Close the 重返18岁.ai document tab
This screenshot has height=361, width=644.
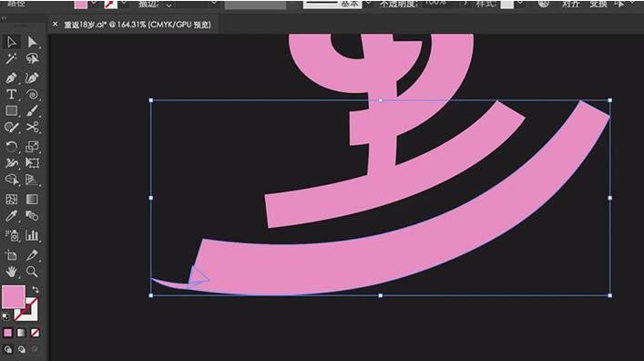click(55, 25)
